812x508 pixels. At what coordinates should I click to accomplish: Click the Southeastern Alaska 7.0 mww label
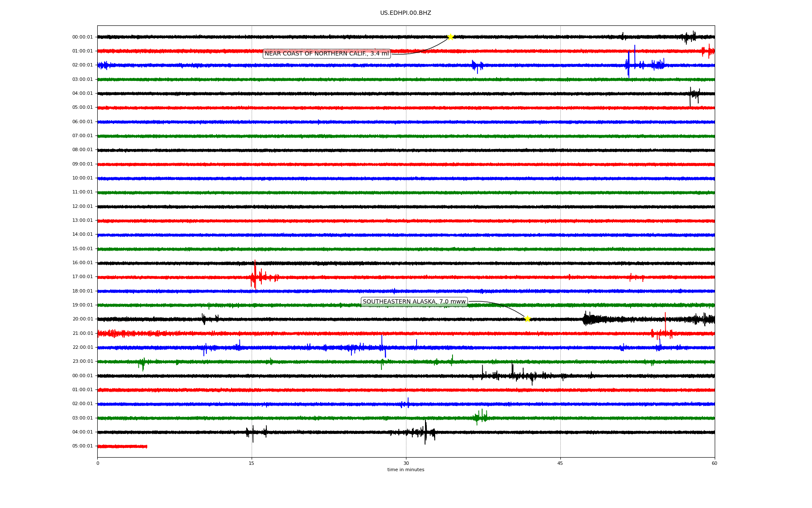pyautogui.click(x=414, y=302)
